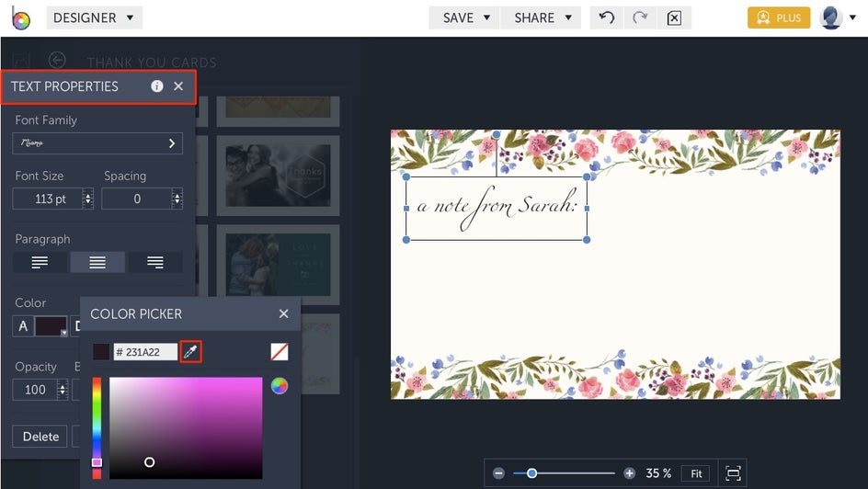Click the rotate handle above the text box
This screenshot has height=489, width=868.
click(497, 134)
